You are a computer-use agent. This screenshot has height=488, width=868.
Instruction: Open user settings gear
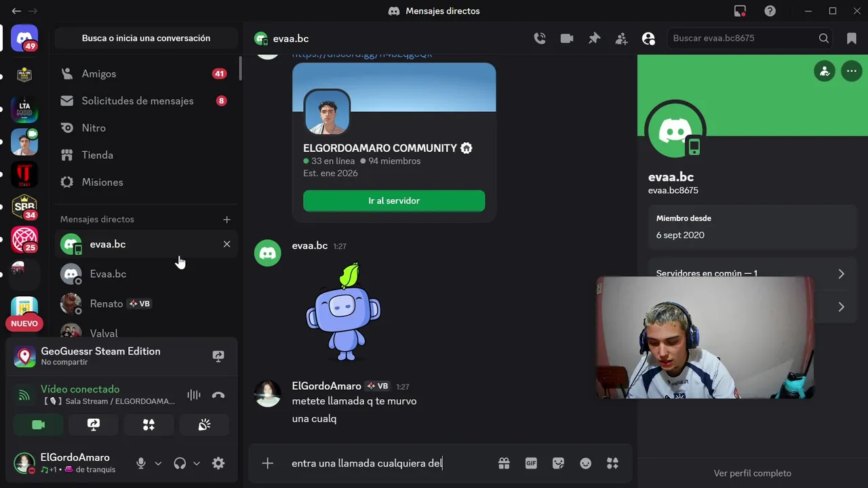pos(218,464)
